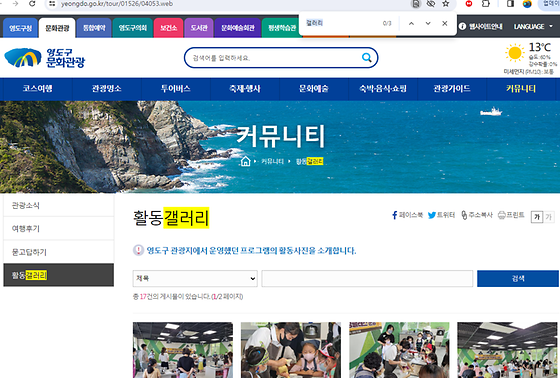Click the crossed-out eye icon in address bar

431,4
